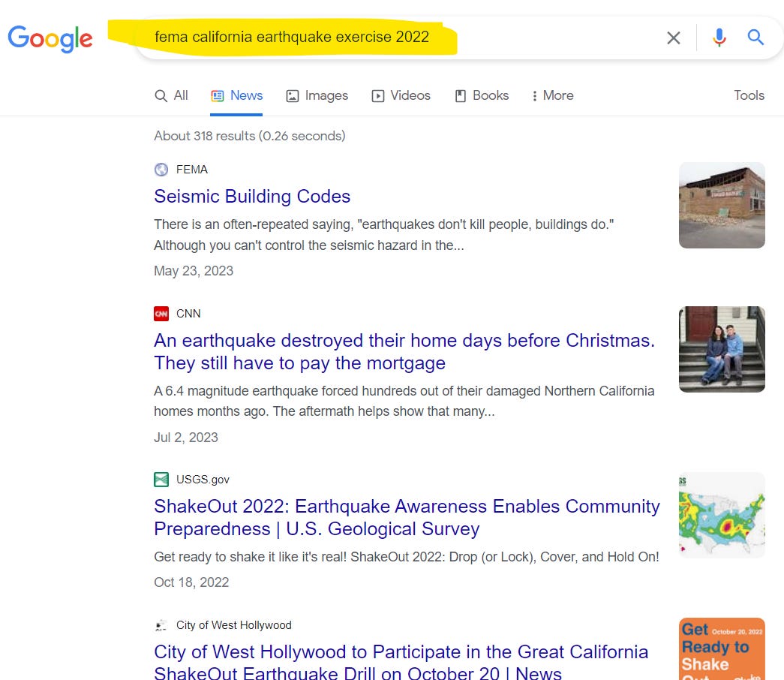Switch to the All results tab
The width and height of the screenshot is (784, 680).
(171, 95)
